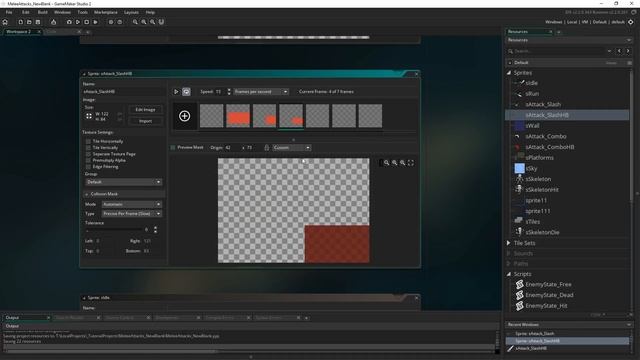Fit the sprite preview to the window
The width and height of the screenshot is (640, 360).
click(411, 163)
